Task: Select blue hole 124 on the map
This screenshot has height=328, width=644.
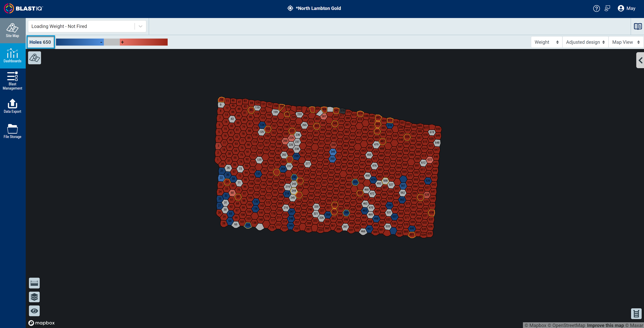Action: coord(262,125)
